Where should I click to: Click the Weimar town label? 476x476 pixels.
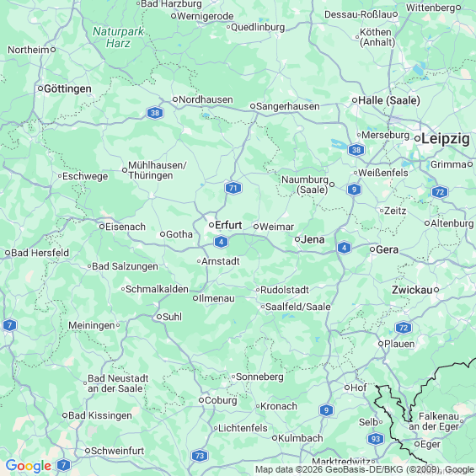(x=276, y=227)
